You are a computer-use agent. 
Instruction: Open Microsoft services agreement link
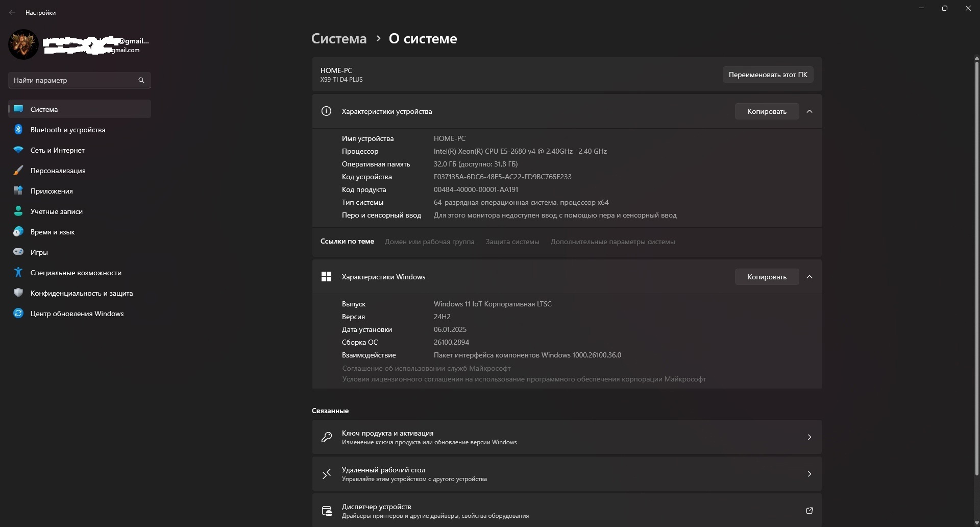[426, 368]
